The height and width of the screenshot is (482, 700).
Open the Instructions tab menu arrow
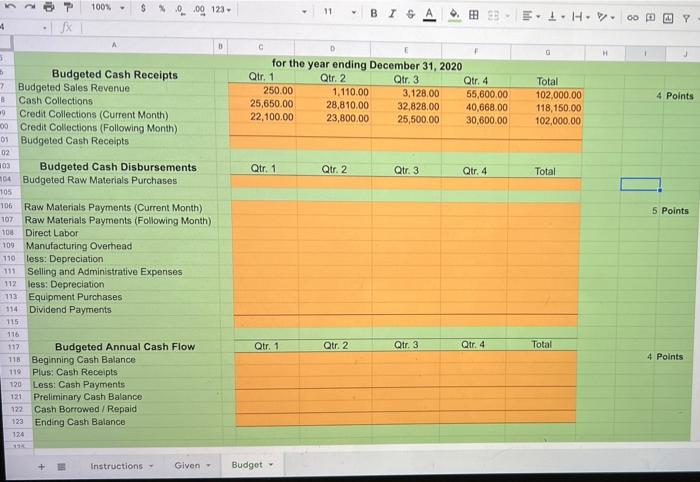(151, 466)
